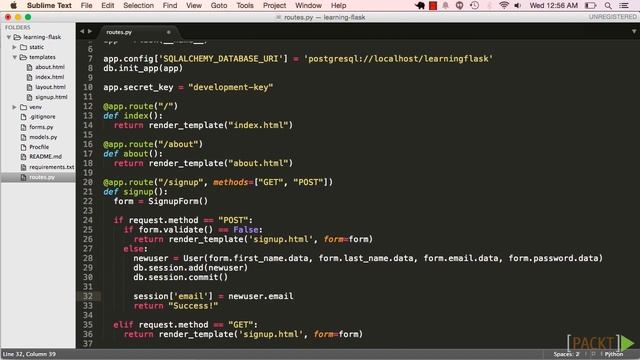Open README.md in sidebar
Screen dimensions: 640x360
pos(45,157)
